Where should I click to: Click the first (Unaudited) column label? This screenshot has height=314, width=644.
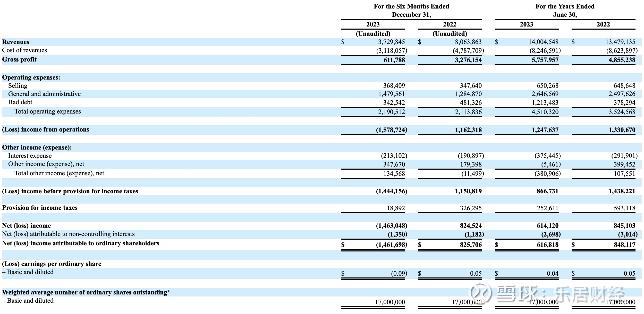click(x=373, y=34)
